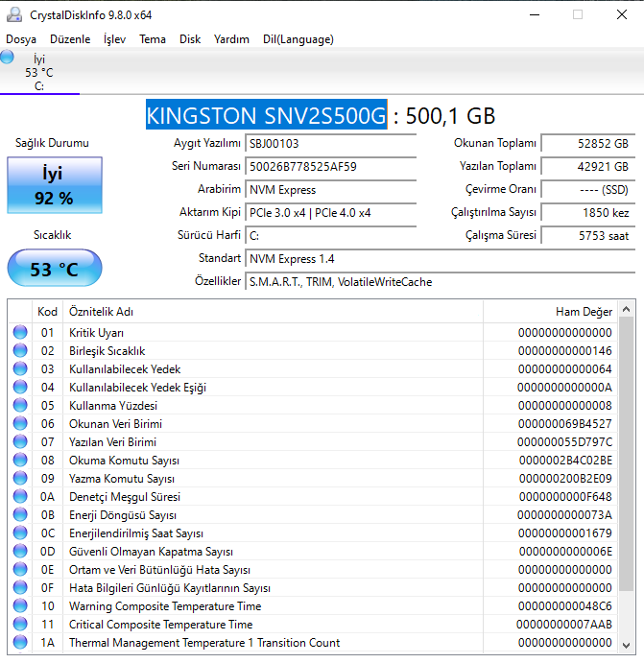This screenshot has width=644, height=663.
Task: Click the scroll up arrow of attribute list
Action: click(x=626, y=310)
